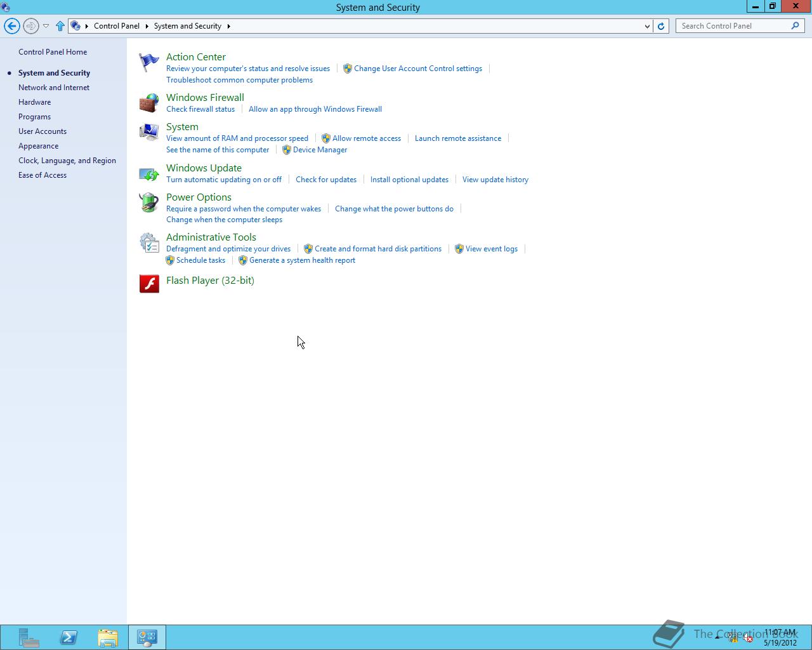Launch PowerShell from the taskbar
Screen dimensions: 812x650
point(69,637)
